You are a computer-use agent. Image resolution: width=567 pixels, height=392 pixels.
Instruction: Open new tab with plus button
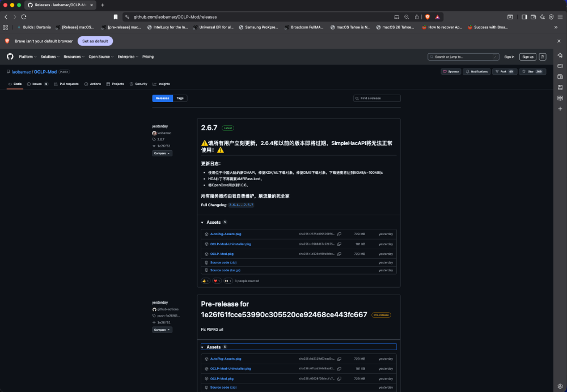pos(103,5)
